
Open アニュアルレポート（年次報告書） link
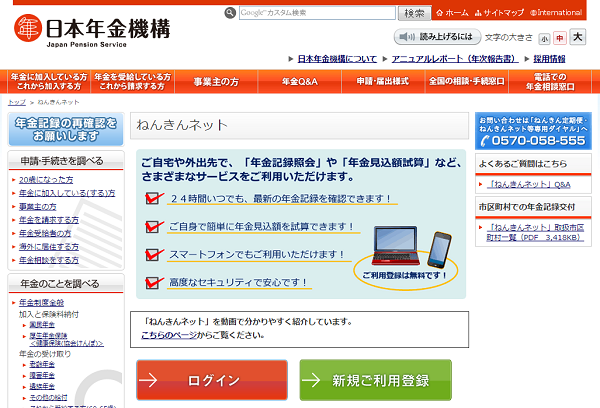455,59
